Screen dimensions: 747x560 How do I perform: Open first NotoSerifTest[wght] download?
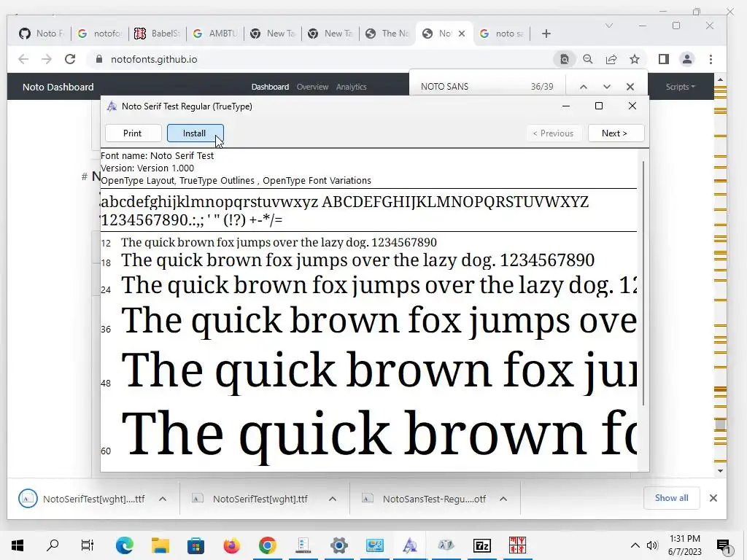pyautogui.click(x=82, y=499)
